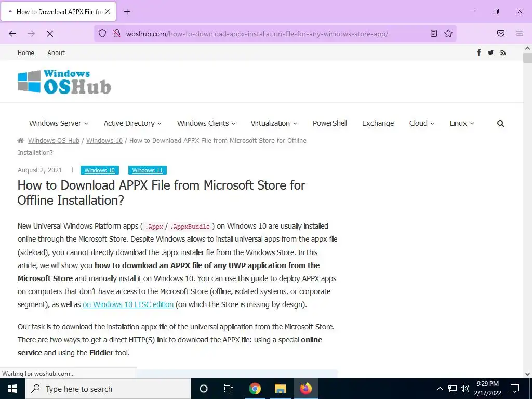Open the RSS feed icon
Image resolution: width=532 pixels, height=399 pixels.
click(503, 52)
